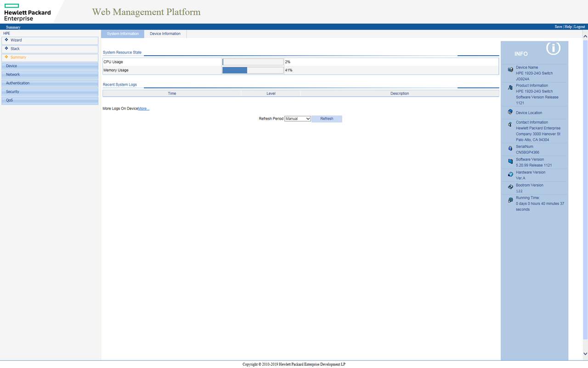Click the Device Location label

coord(529,113)
